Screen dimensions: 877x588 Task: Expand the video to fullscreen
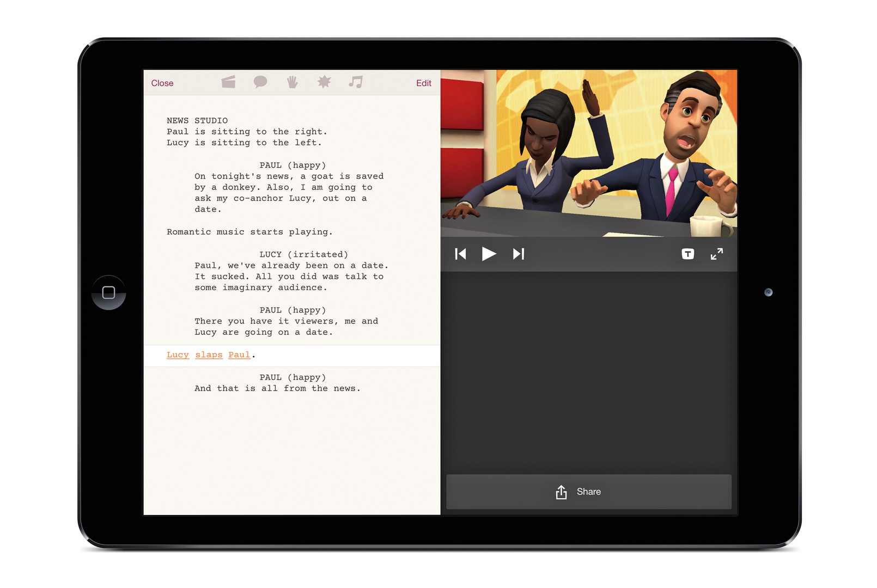[717, 254]
